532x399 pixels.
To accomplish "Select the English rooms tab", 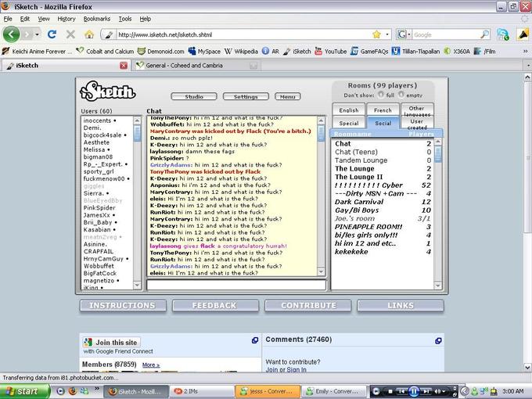I will pos(348,110).
